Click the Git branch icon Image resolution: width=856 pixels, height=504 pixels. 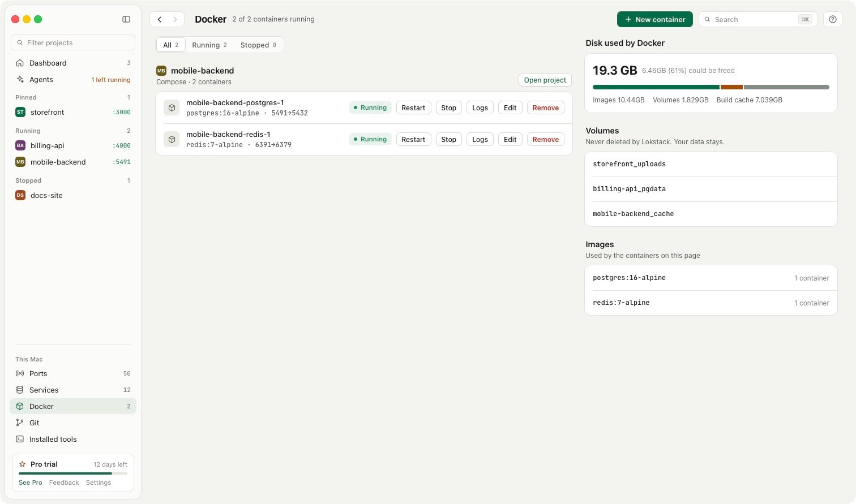tap(20, 423)
